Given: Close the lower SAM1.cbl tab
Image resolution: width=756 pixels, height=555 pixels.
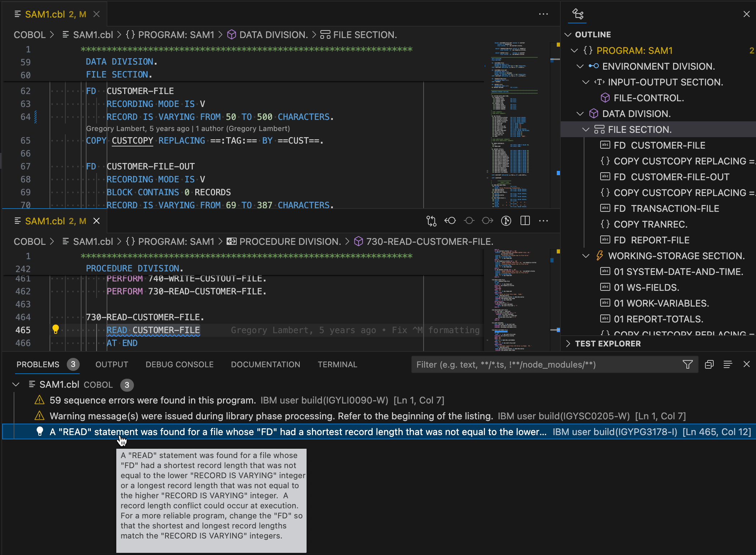Looking at the screenshot, I should click(x=96, y=221).
